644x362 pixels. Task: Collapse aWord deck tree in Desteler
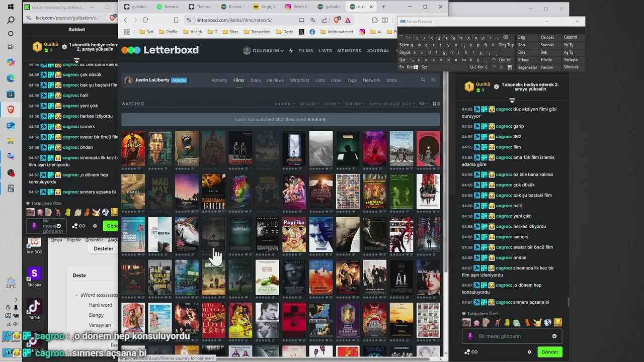tap(76, 296)
